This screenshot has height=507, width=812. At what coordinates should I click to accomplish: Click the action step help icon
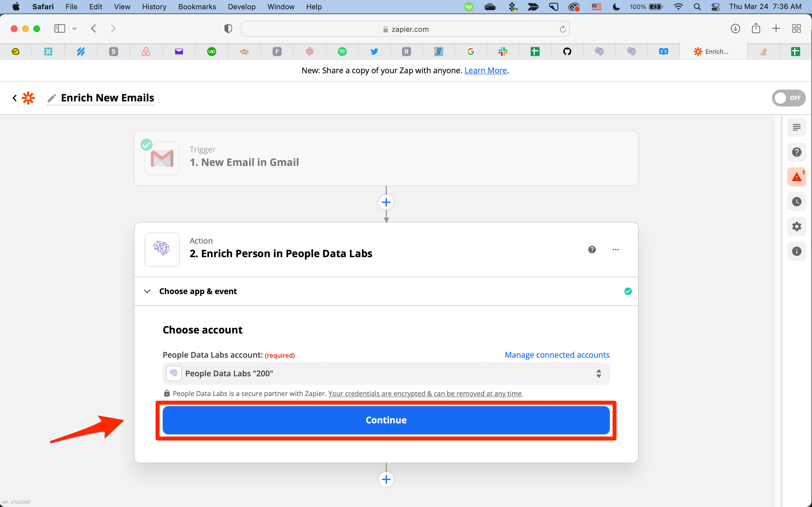(x=592, y=250)
